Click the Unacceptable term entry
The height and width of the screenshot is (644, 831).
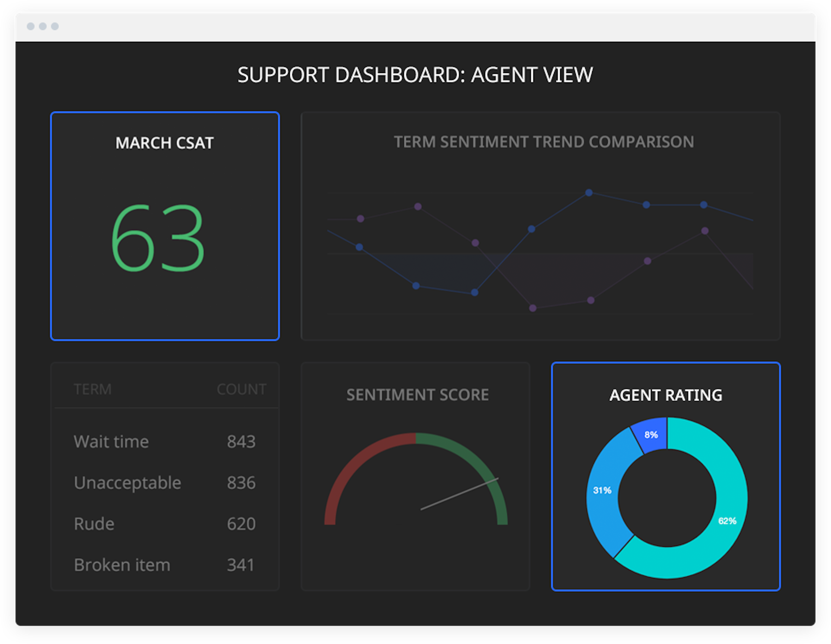pyautogui.click(x=127, y=483)
